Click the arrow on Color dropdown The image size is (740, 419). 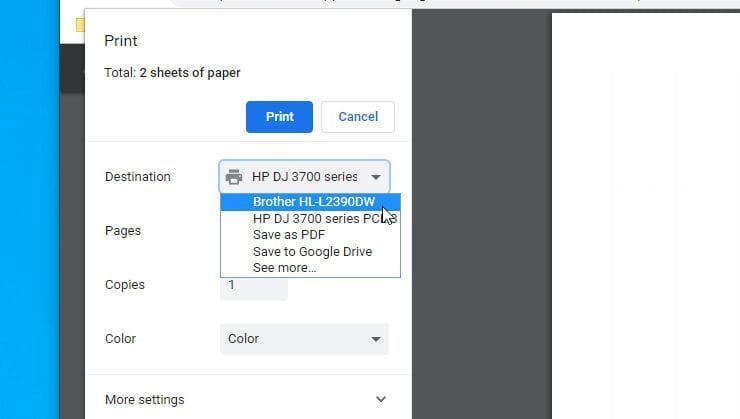(376, 339)
